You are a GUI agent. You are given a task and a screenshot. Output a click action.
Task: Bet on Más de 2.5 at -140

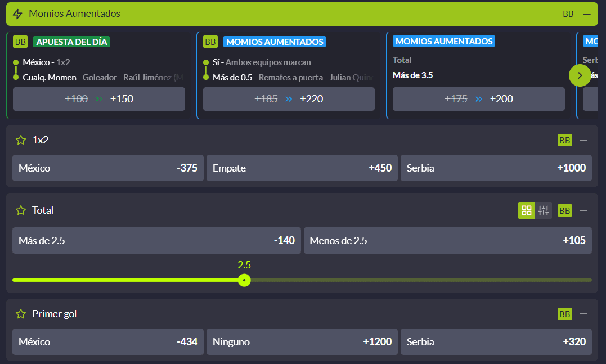point(156,240)
